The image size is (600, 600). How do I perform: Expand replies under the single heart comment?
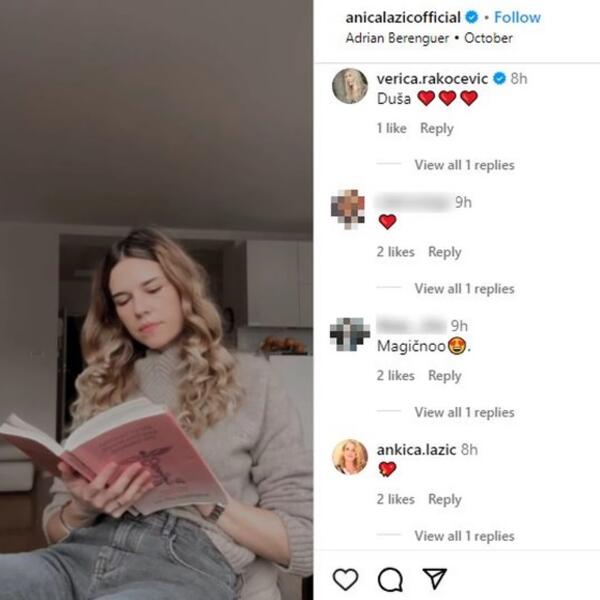[464, 289]
